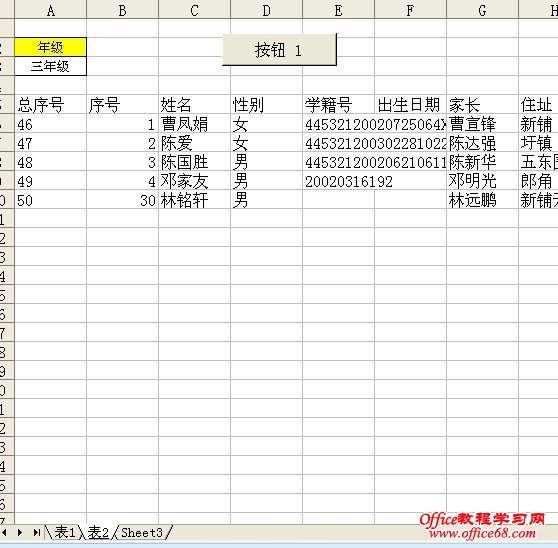Select the name cell 陈爱
This screenshot has height=548, width=558.
point(194,143)
